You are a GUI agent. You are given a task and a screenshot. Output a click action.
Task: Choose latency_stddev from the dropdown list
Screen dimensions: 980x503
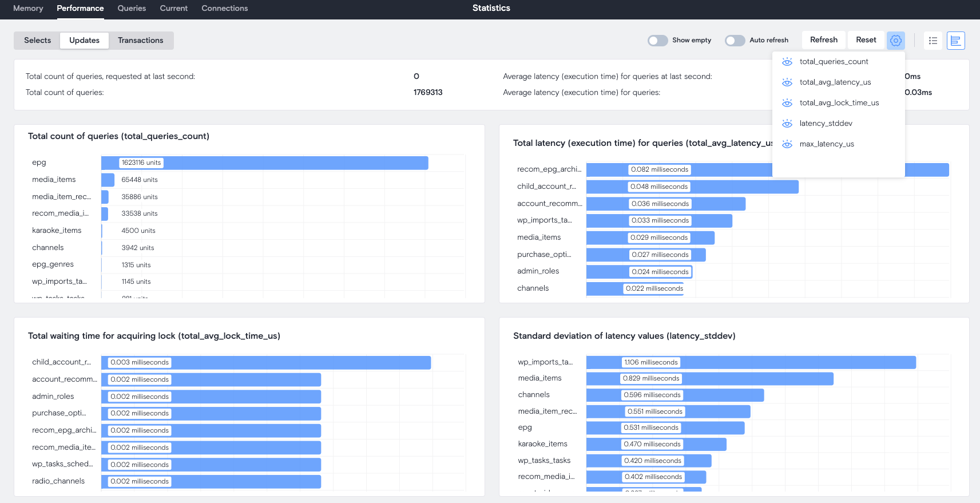pyautogui.click(x=826, y=124)
